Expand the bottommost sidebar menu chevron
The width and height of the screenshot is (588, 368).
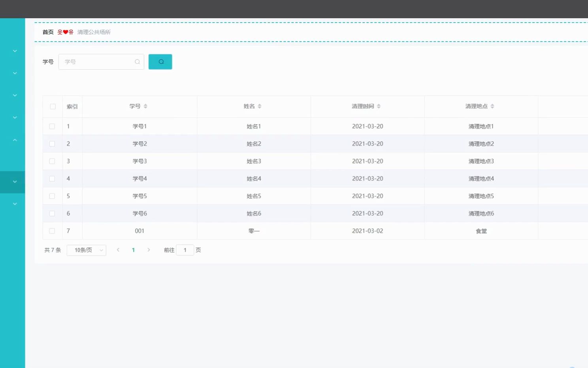coord(15,204)
